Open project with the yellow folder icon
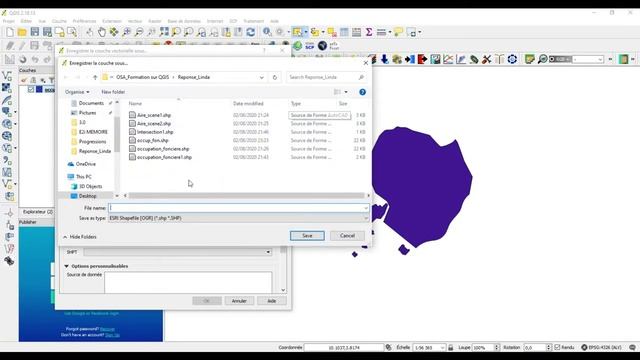Viewport: 640px width, 360px height. [x=22, y=32]
